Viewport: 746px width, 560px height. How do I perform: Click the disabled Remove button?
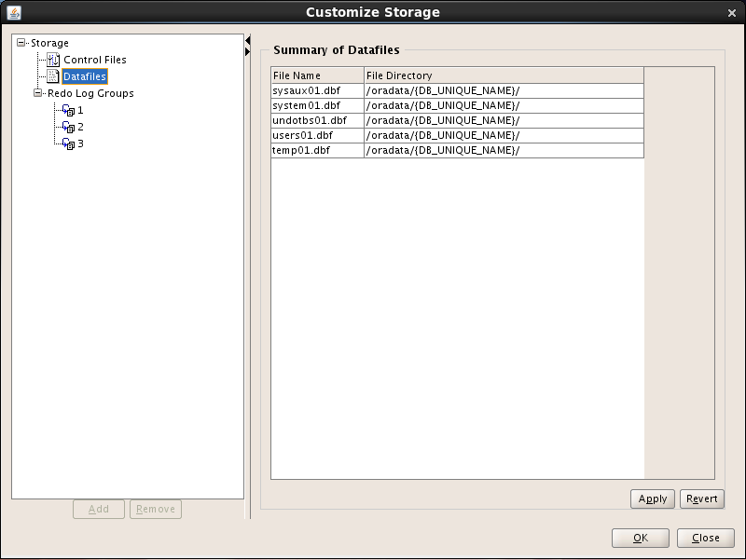point(156,509)
